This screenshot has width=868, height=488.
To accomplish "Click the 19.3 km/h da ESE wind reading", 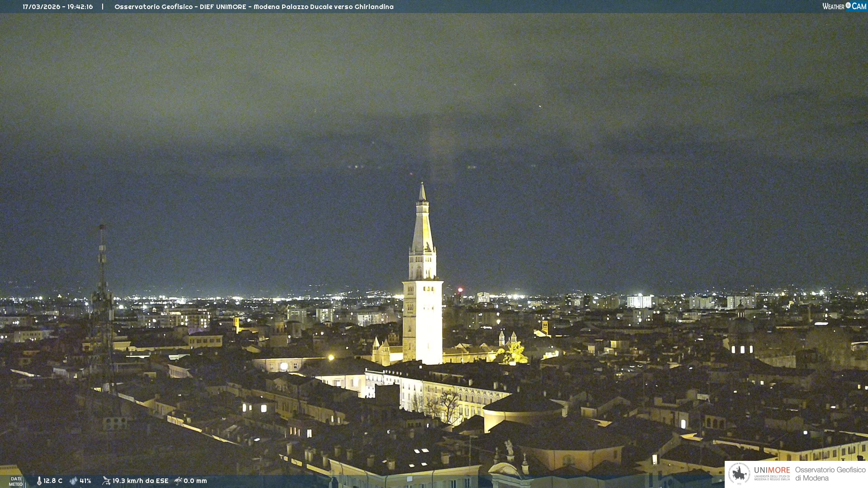I will click(x=140, y=481).
